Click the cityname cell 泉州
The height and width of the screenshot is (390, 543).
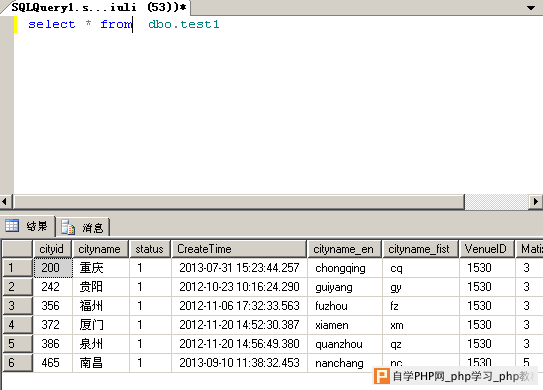[101, 344]
